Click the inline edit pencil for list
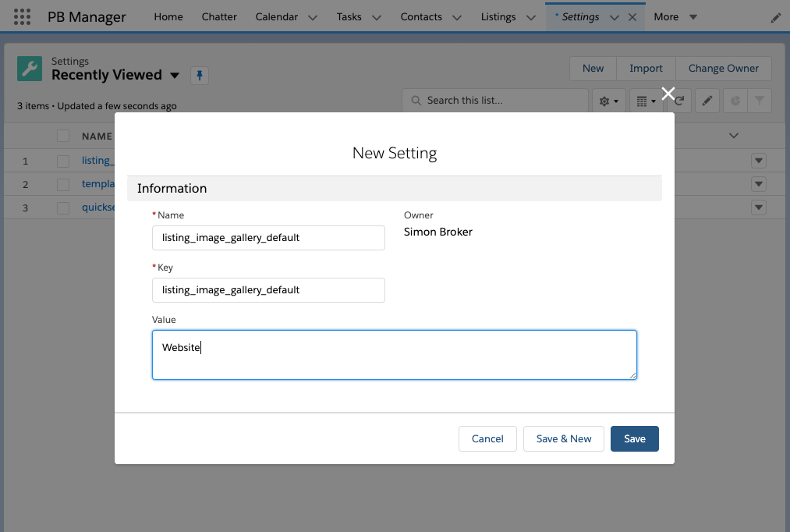 [707, 101]
